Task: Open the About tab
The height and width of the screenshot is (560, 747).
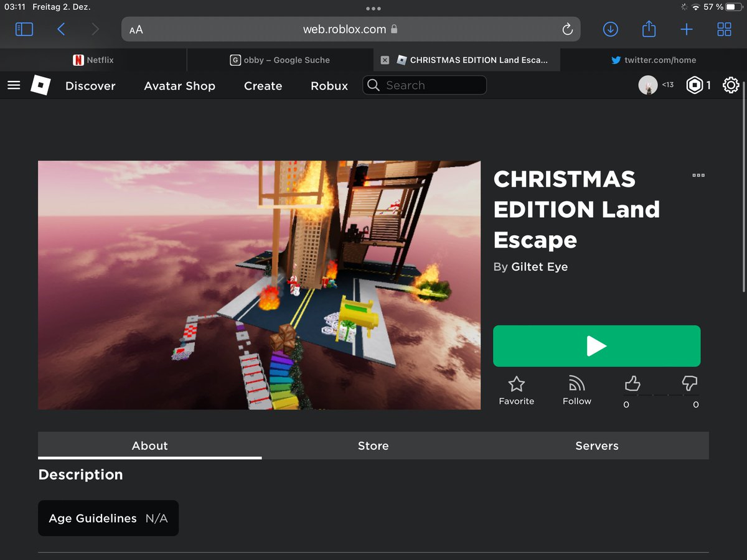Action: pyautogui.click(x=149, y=446)
